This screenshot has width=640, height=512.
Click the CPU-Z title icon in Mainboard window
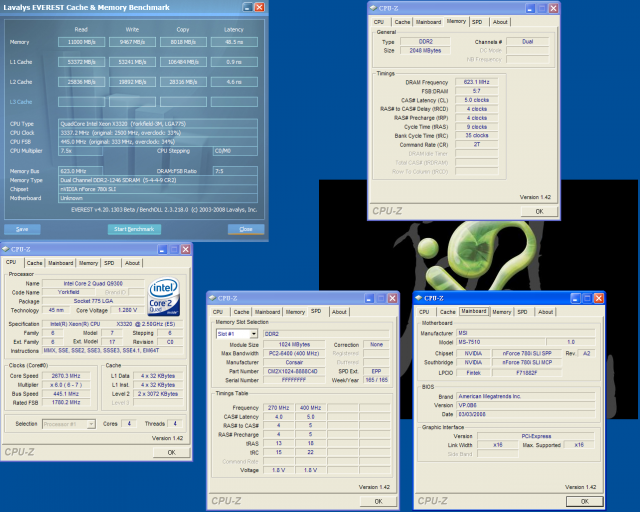[x=418, y=298]
